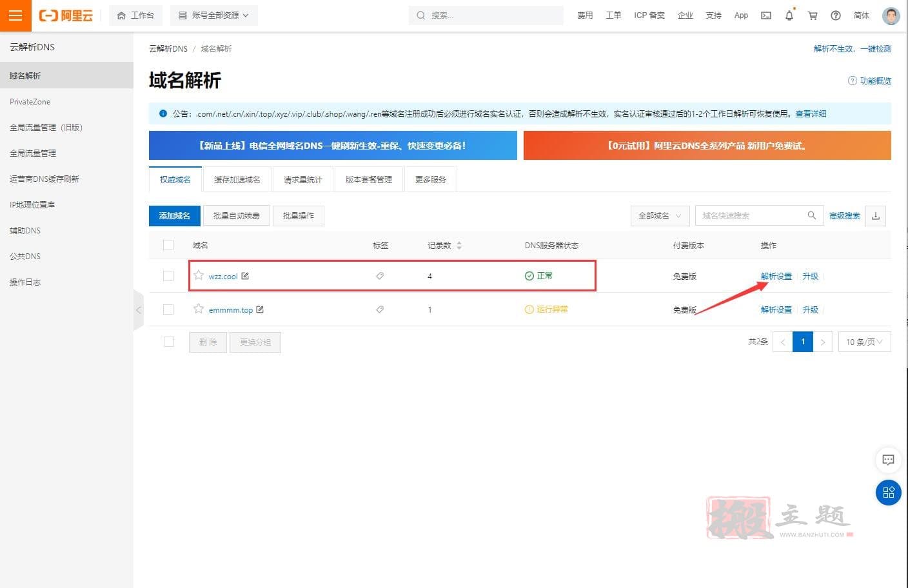Toggle the bottom select-all checkbox

(x=169, y=342)
